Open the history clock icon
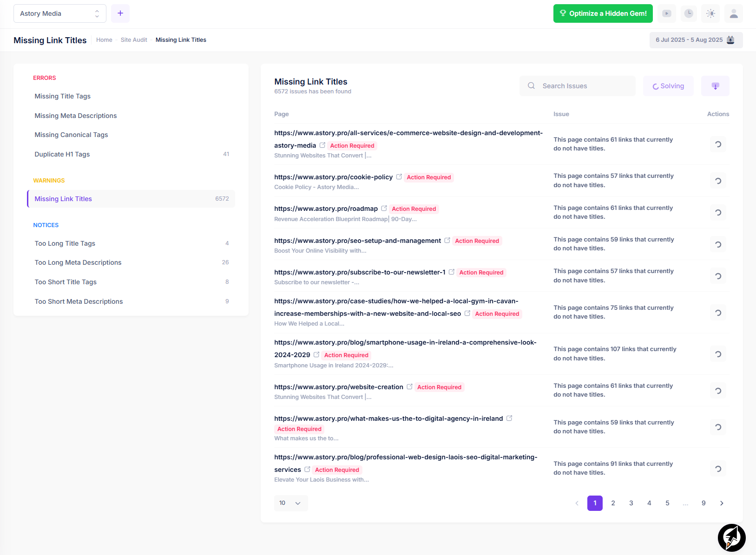The height and width of the screenshot is (555, 756). coord(689,13)
